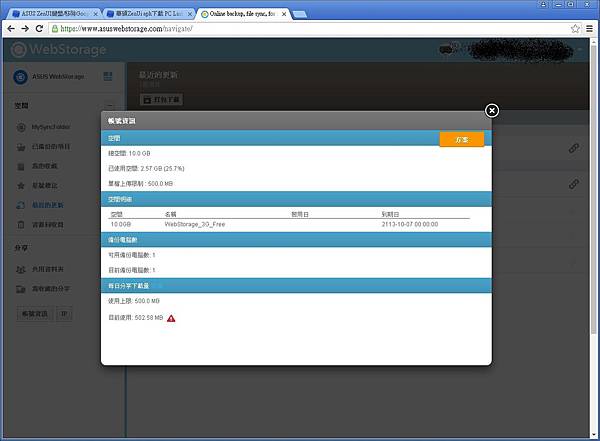
Task: Click total space 10.0 GB text
Action: [129, 153]
